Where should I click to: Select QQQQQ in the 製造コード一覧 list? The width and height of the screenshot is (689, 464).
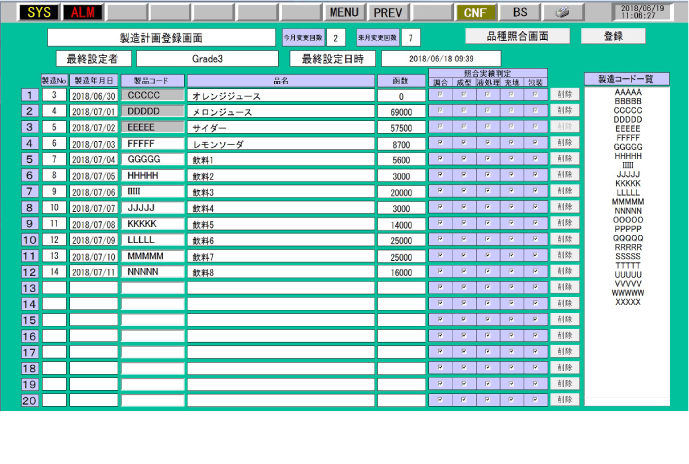pyautogui.click(x=627, y=238)
